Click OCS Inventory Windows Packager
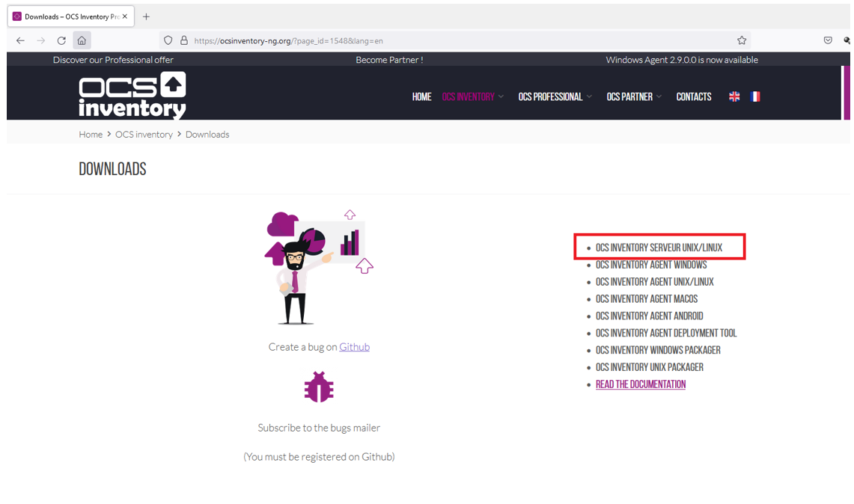 [658, 350]
